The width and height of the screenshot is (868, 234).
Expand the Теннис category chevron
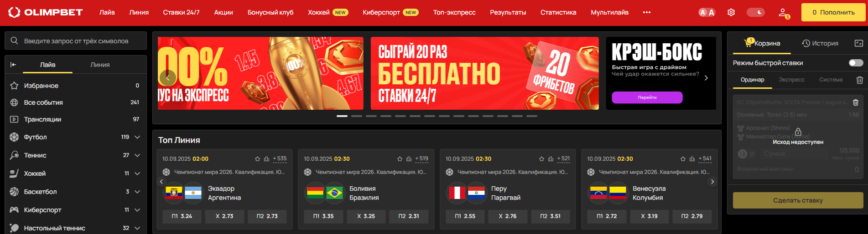pyautogui.click(x=137, y=155)
